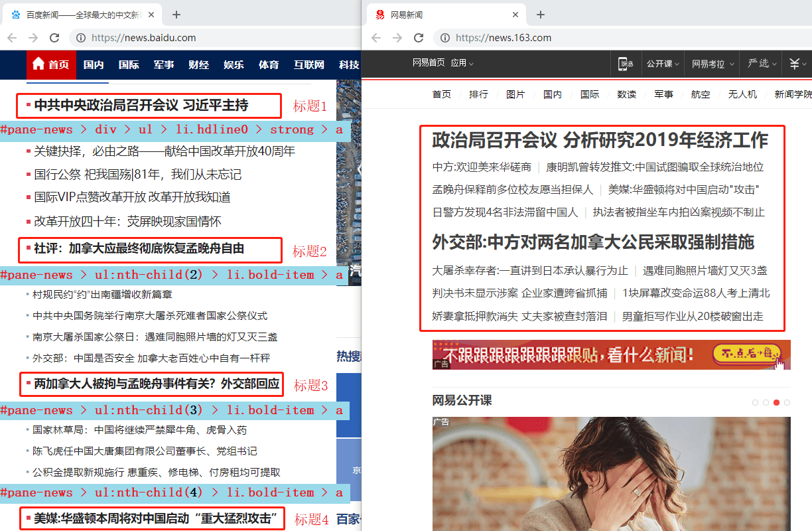The width and height of the screenshot is (812, 531).
Task: Select the last carousel dot in 网易公开课
Action: coord(787,402)
